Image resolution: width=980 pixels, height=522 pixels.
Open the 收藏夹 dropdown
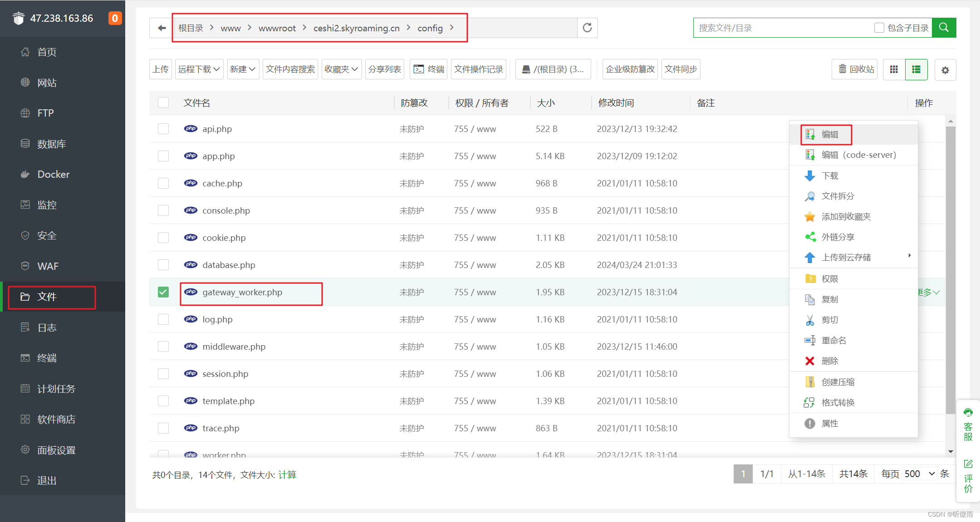point(342,69)
